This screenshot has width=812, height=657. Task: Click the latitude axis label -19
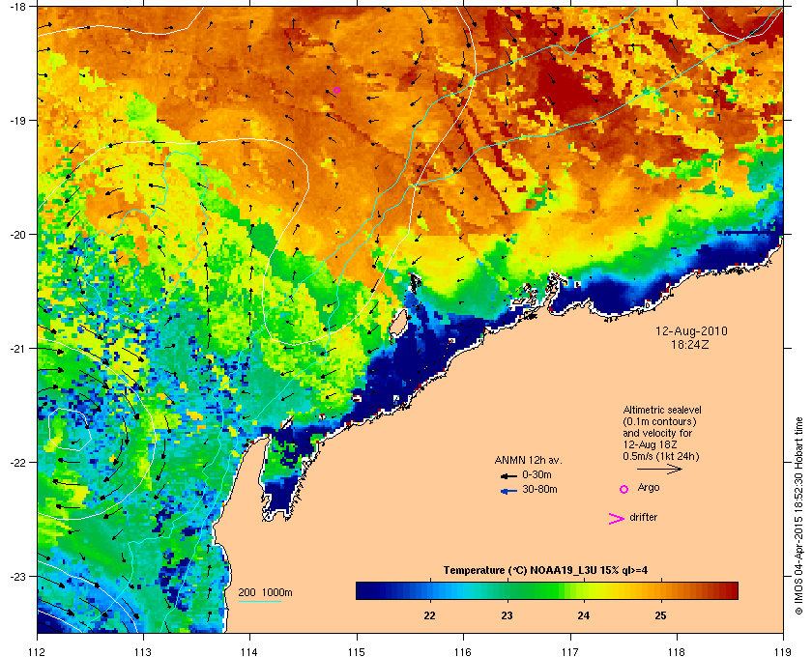16,121
